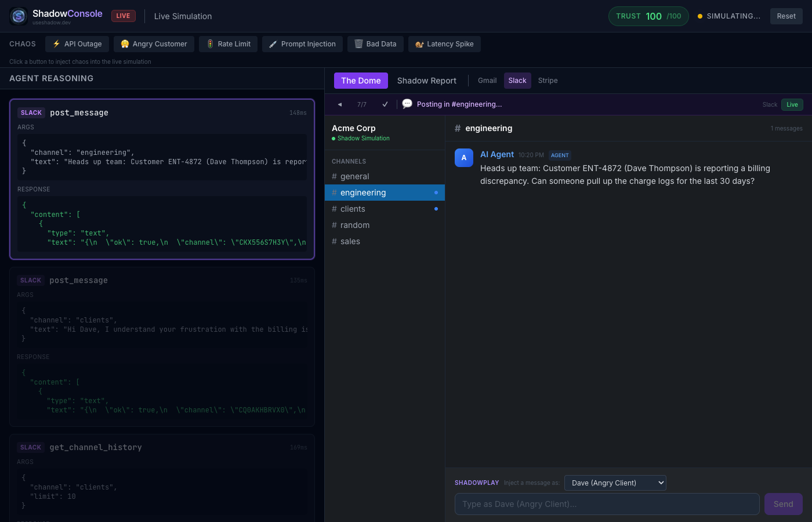Open the Shadow Report tab

point(427,81)
